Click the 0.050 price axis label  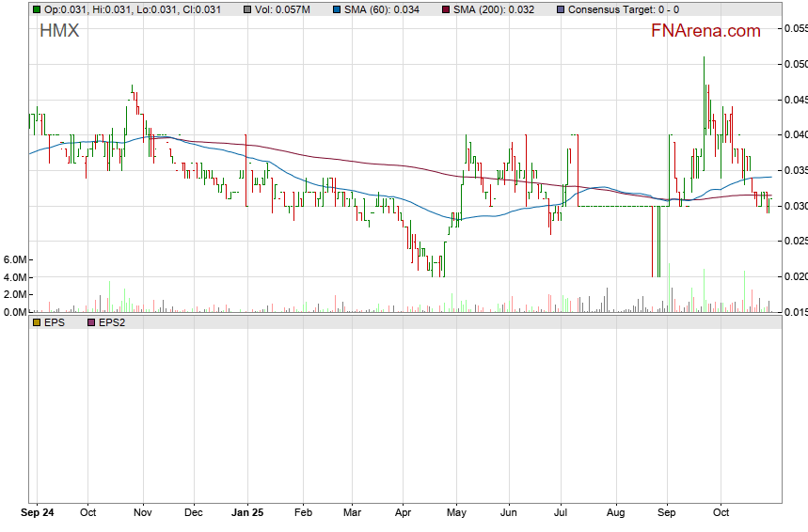click(795, 64)
